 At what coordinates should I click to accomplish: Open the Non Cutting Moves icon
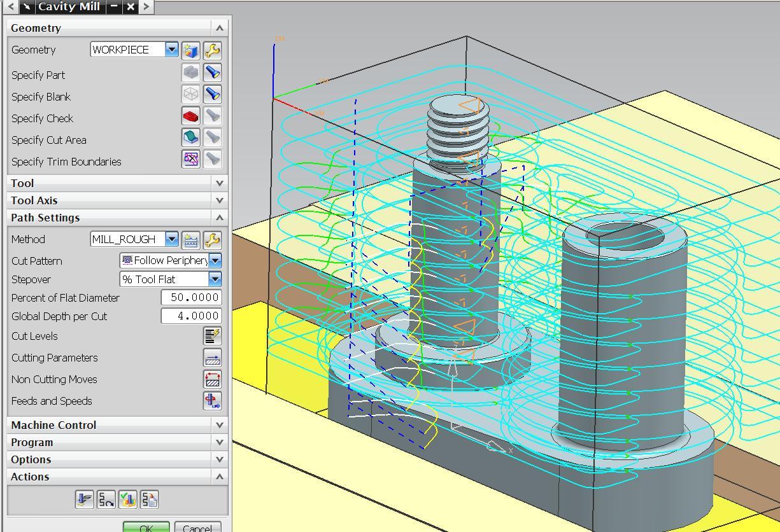[x=213, y=379]
